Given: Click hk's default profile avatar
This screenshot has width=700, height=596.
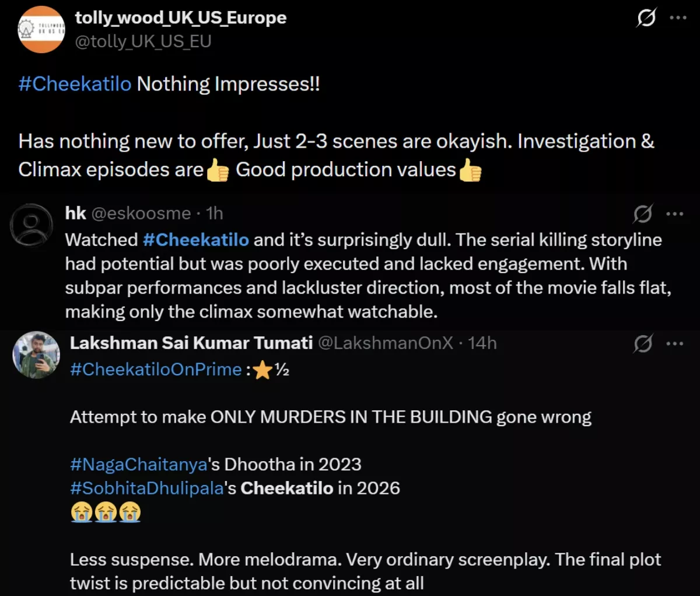Looking at the screenshot, I should click(32, 225).
